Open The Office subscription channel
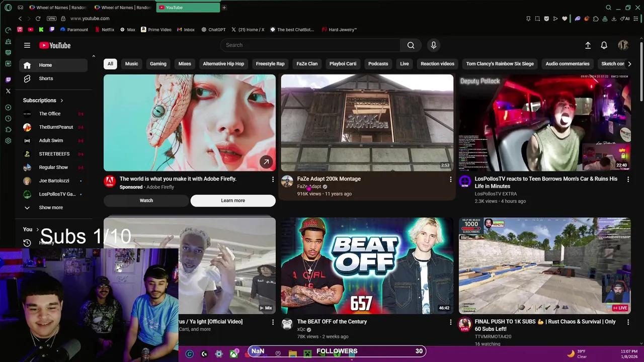Screen dimensions: 644x362 [53, 114]
